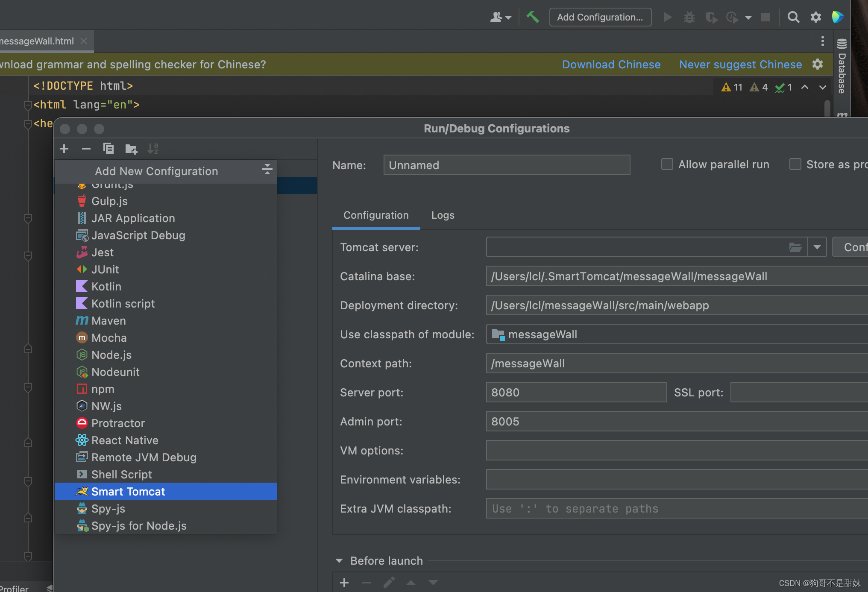Screen dimensions: 868x592
Task: Switch to the Configuration tab
Action: (376, 215)
